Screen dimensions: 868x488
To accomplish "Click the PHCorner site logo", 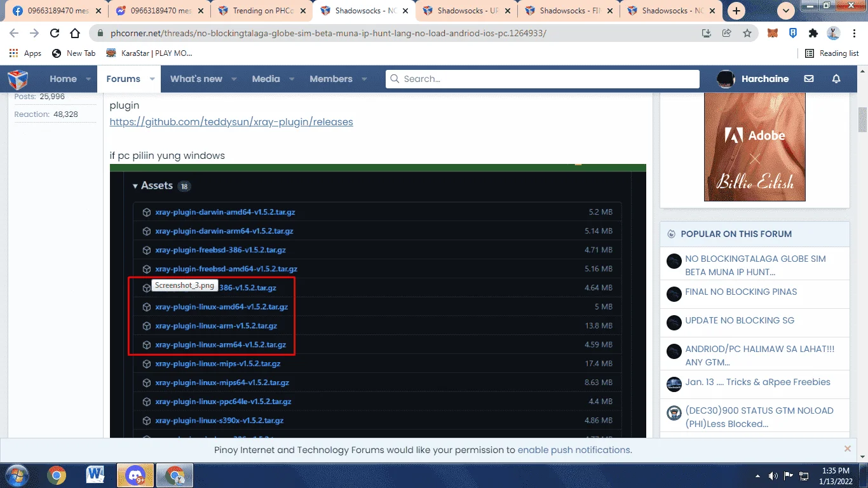I will [18, 79].
